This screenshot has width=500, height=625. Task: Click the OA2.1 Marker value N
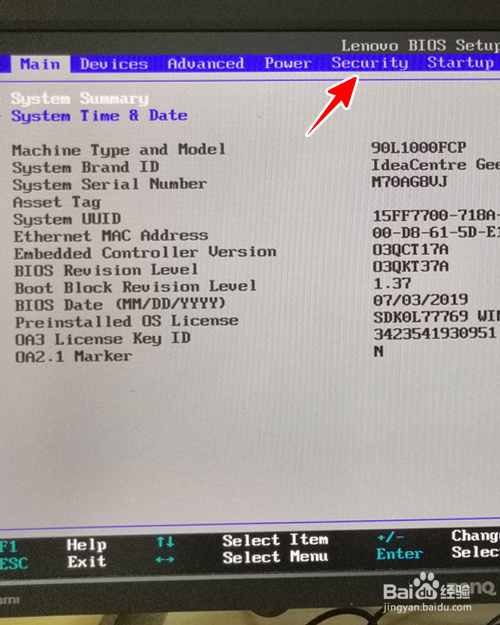click(379, 351)
